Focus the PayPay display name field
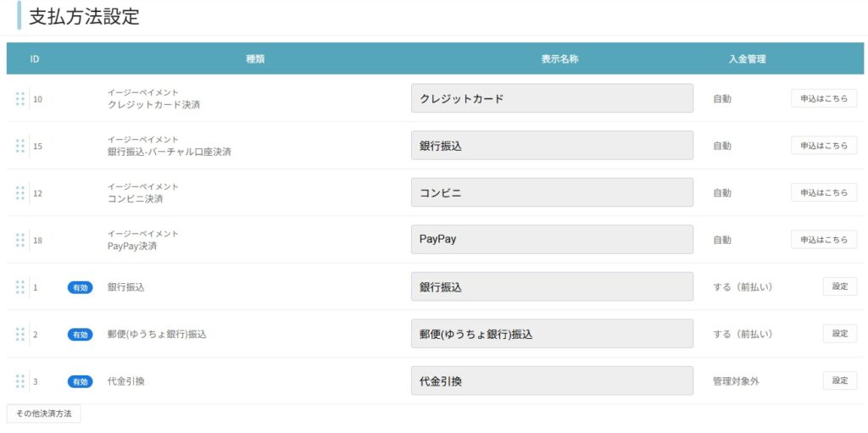The height and width of the screenshot is (433, 868). pos(552,240)
